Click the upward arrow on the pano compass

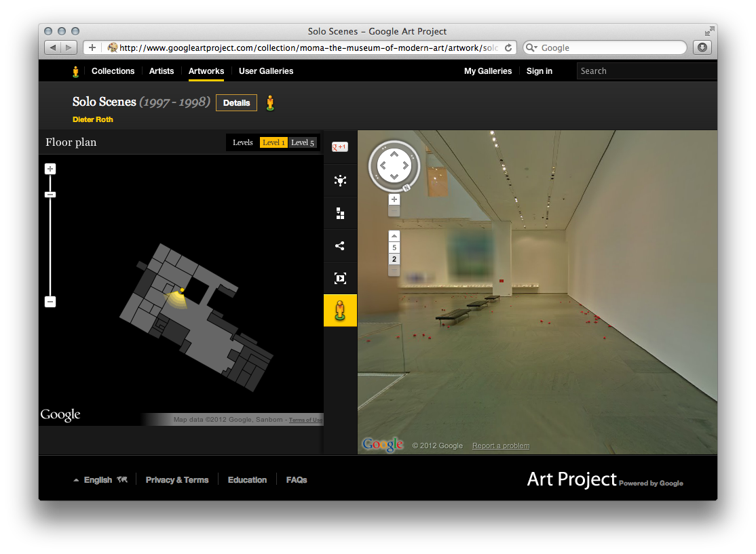coord(394,155)
